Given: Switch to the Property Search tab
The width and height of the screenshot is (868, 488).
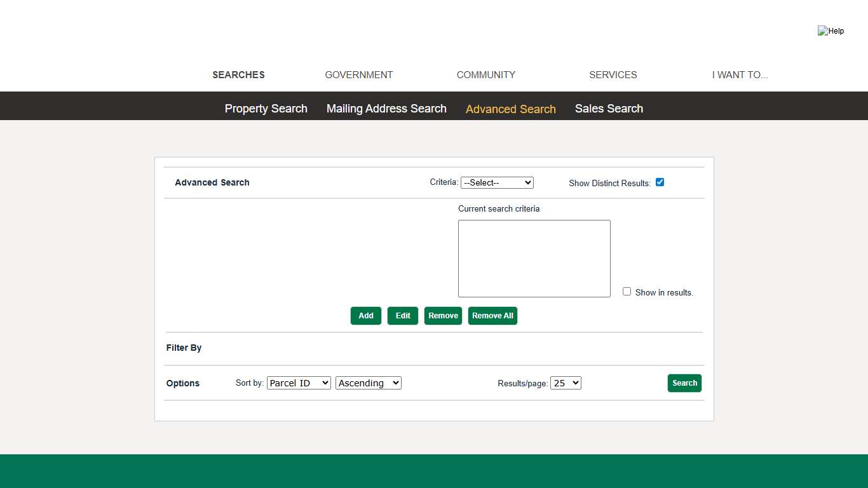Looking at the screenshot, I should point(266,108).
